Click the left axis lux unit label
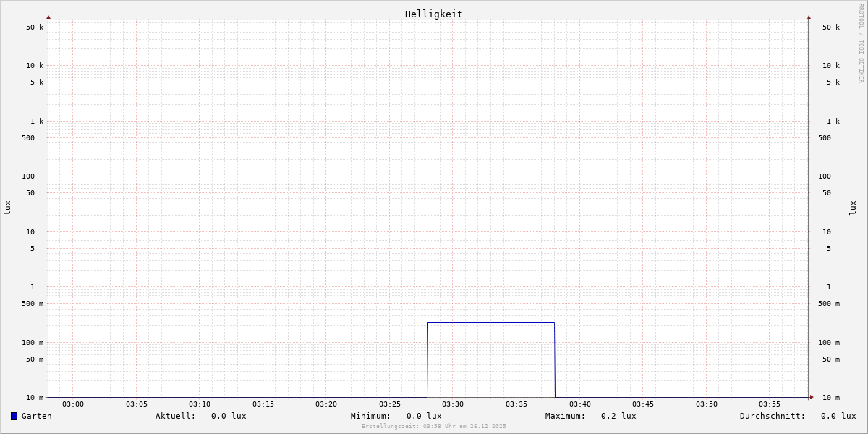The width and height of the screenshot is (868, 434). 7,208
